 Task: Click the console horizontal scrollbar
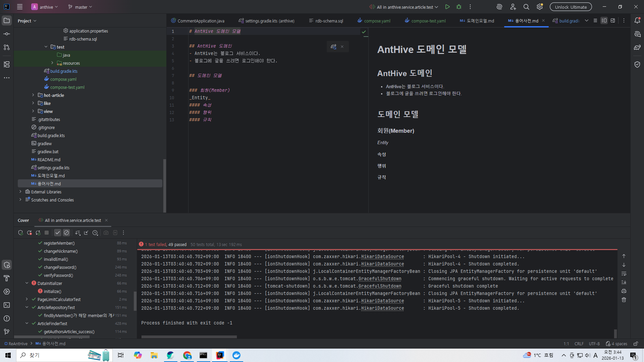click(x=189, y=337)
